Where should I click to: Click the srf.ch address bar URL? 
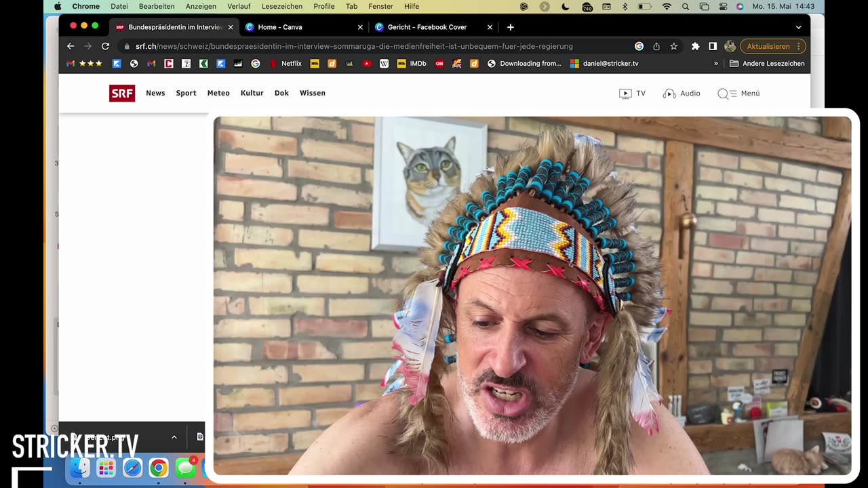[x=354, y=46]
